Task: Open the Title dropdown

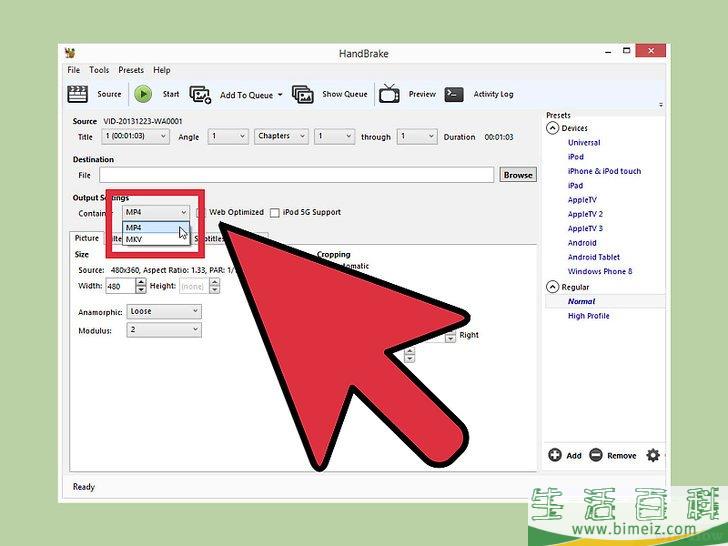Action: (136, 136)
